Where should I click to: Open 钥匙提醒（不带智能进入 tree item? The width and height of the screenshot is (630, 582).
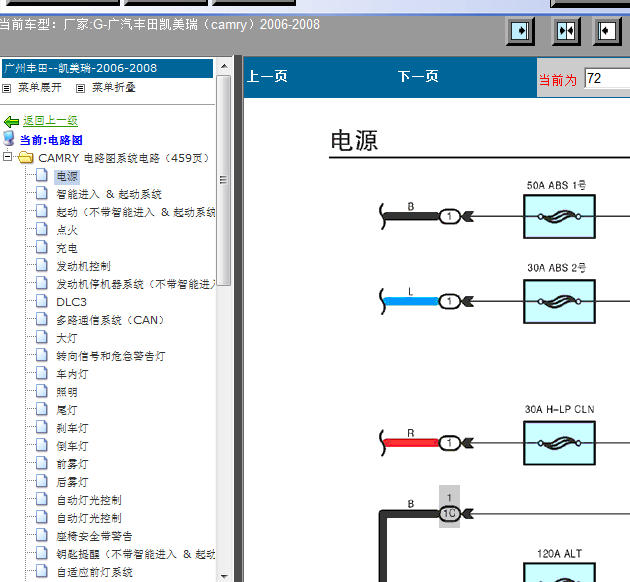(136, 554)
